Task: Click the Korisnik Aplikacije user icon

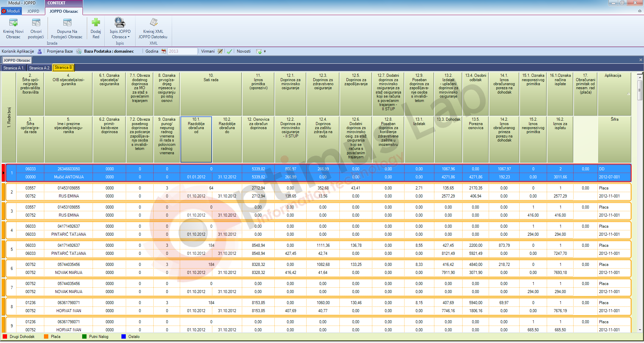Action: 40,51
